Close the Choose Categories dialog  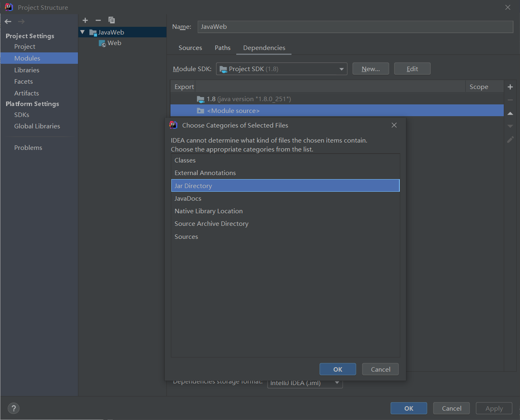(x=394, y=125)
